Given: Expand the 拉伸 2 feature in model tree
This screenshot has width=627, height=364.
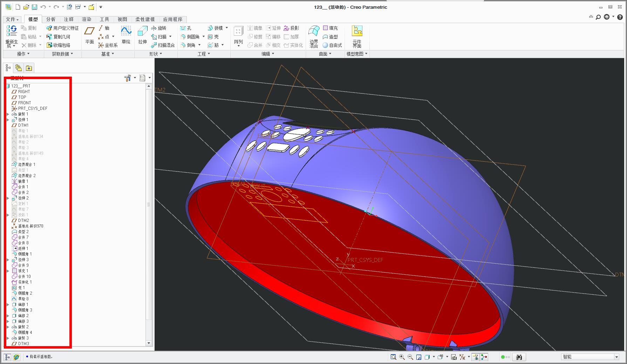Looking at the screenshot, I should tap(8, 198).
